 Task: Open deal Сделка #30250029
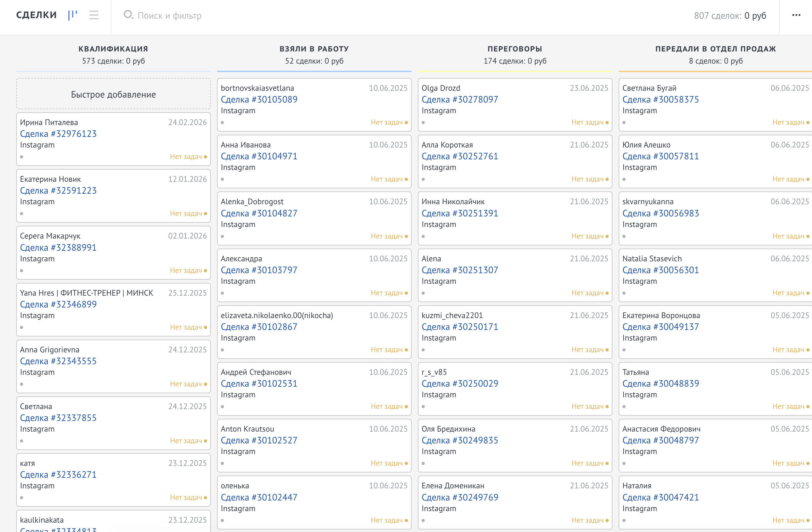(x=460, y=384)
